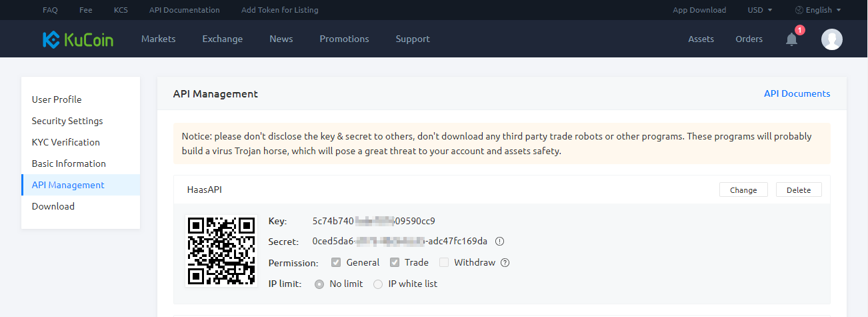Viewport: 868px width, 317px height.
Task: Select the IP white list option
Action: pyautogui.click(x=378, y=284)
